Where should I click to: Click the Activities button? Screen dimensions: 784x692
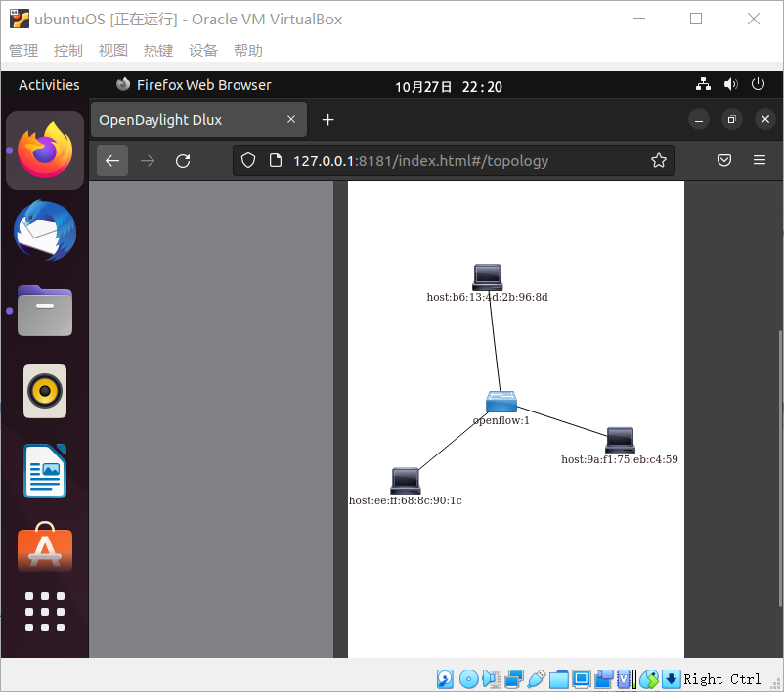49,84
